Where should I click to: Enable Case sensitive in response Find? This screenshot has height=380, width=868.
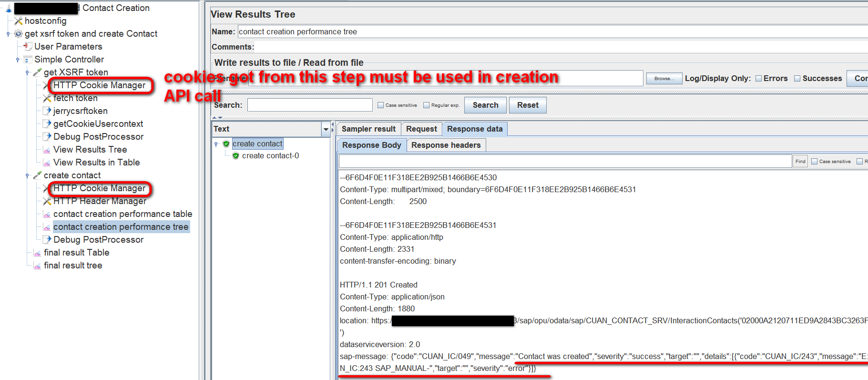click(814, 162)
